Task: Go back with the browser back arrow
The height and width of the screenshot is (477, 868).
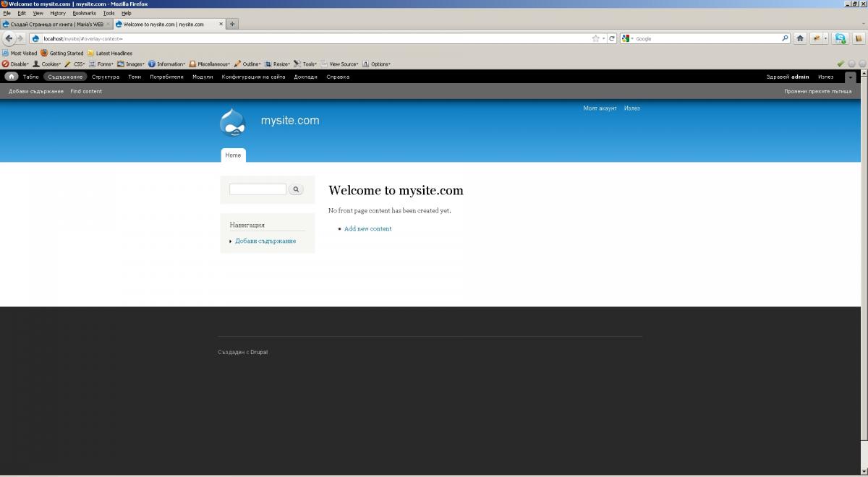Action: (x=9, y=38)
